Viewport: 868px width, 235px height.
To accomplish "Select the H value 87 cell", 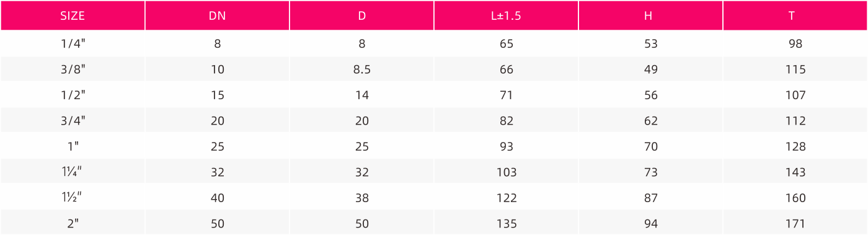I will pos(651,198).
